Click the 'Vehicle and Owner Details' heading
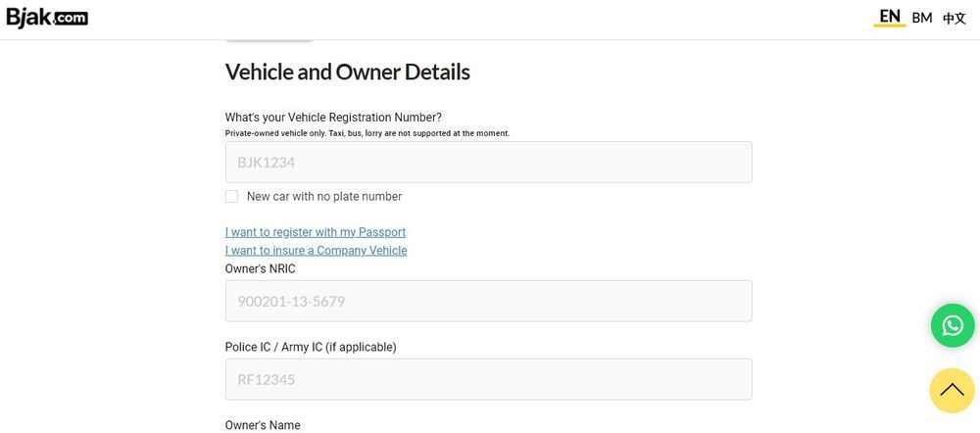 pos(348,72)
